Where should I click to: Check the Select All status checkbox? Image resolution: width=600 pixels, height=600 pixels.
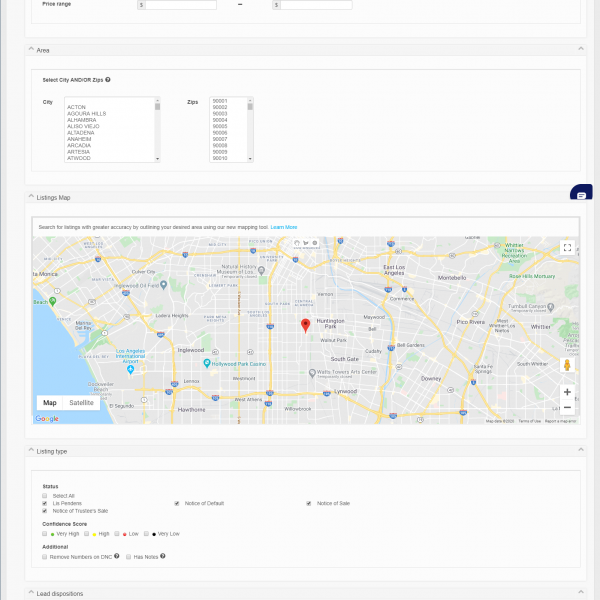coord(45,495)
